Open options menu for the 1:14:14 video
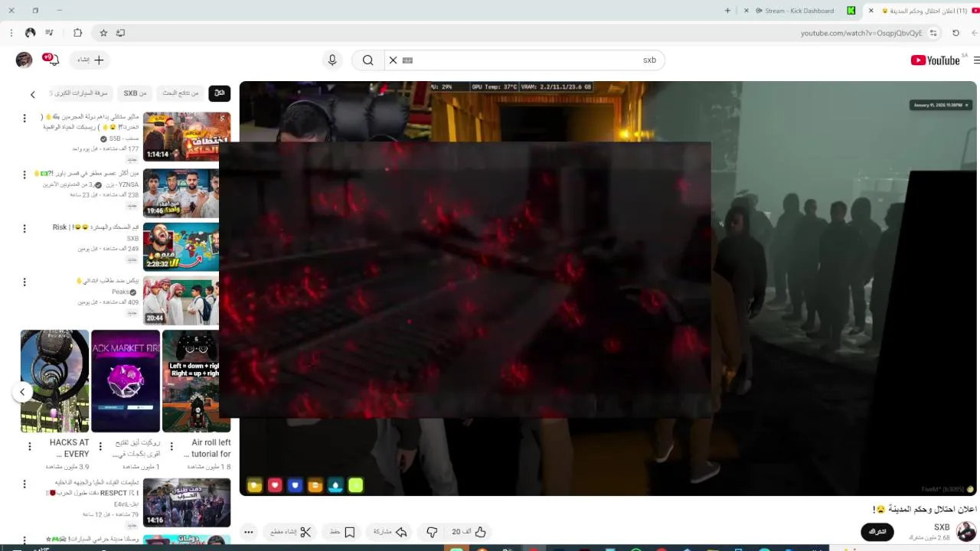The height and width of the screenshot is (551, 980). point(24,119)
